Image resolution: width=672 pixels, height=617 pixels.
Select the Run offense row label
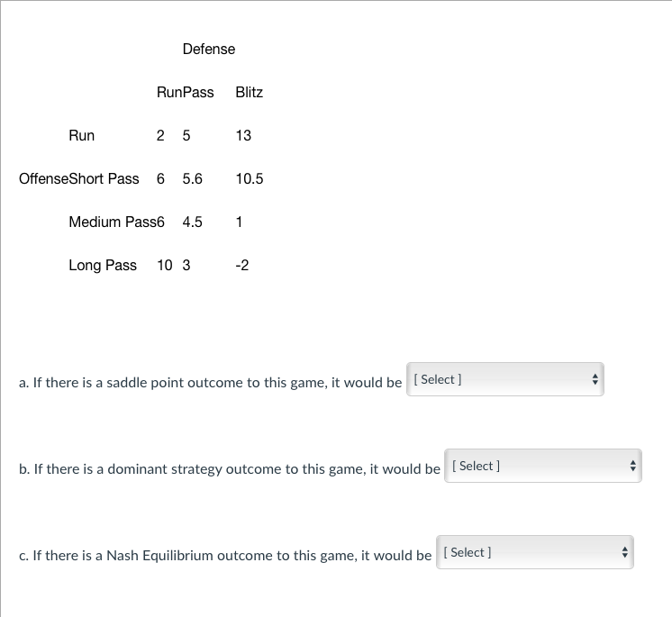tap(81, 135)
